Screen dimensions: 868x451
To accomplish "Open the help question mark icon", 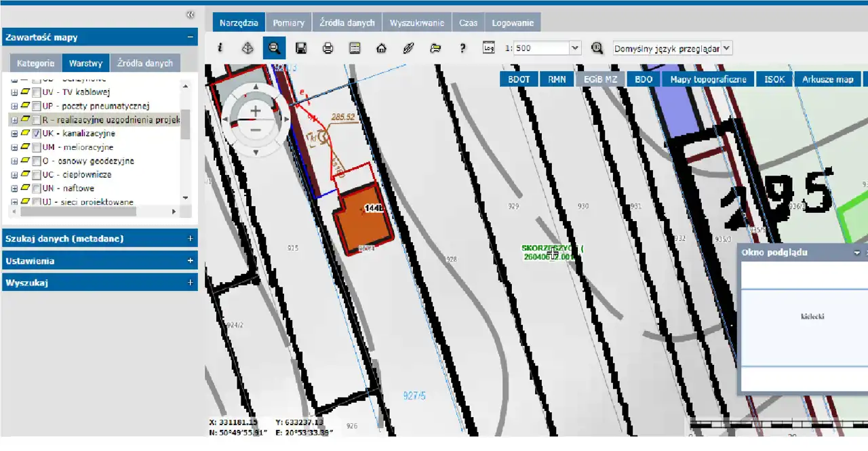I will point(462,48).
